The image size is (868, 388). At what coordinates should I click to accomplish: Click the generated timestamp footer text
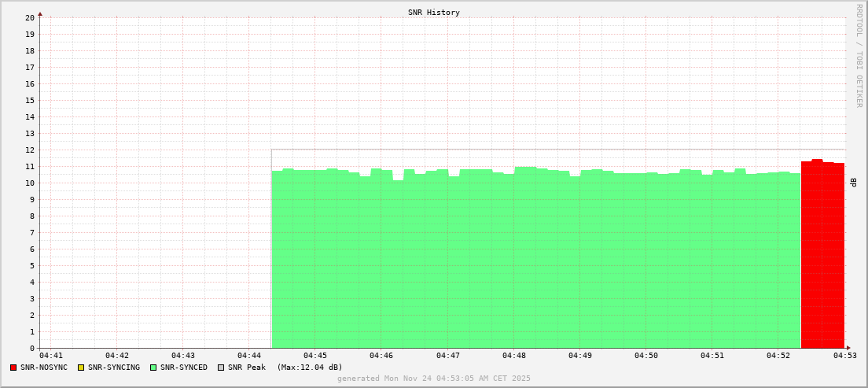433,379
